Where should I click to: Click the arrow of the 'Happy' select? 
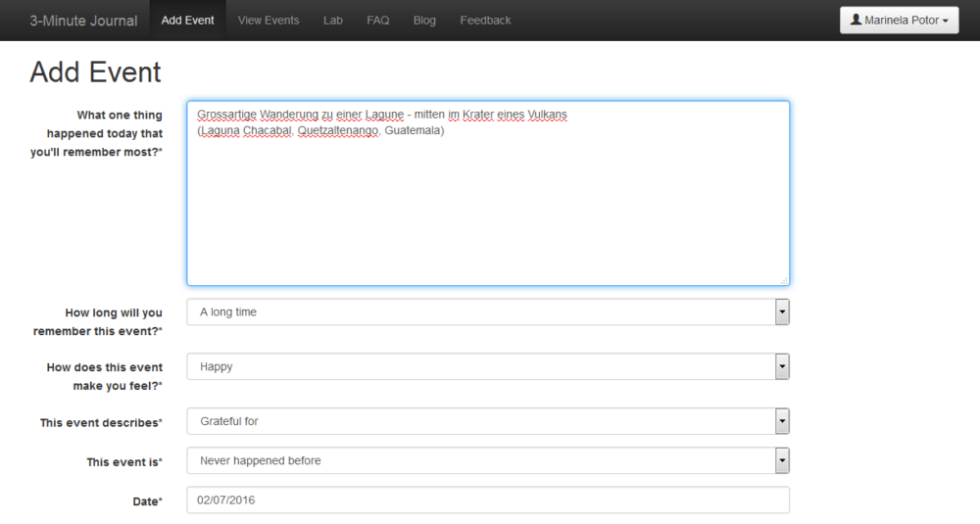click(782, 366)
